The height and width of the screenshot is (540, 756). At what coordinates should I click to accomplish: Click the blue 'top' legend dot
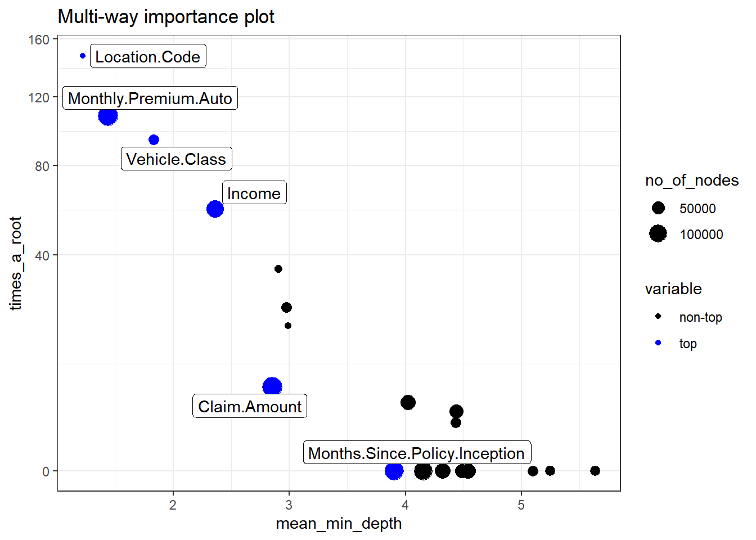(x=658, y=343)
